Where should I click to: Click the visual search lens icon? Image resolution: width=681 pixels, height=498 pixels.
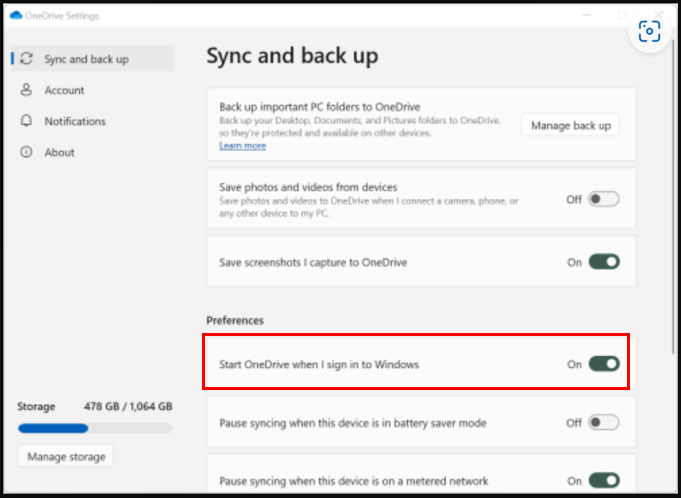pyautogui.click(x=649, y=31)
